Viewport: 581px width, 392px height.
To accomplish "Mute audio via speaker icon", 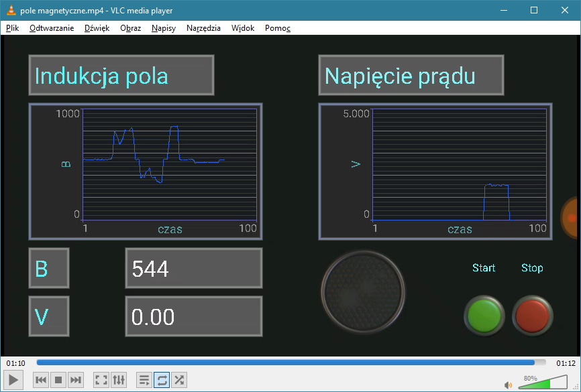I will pos(509,385).
